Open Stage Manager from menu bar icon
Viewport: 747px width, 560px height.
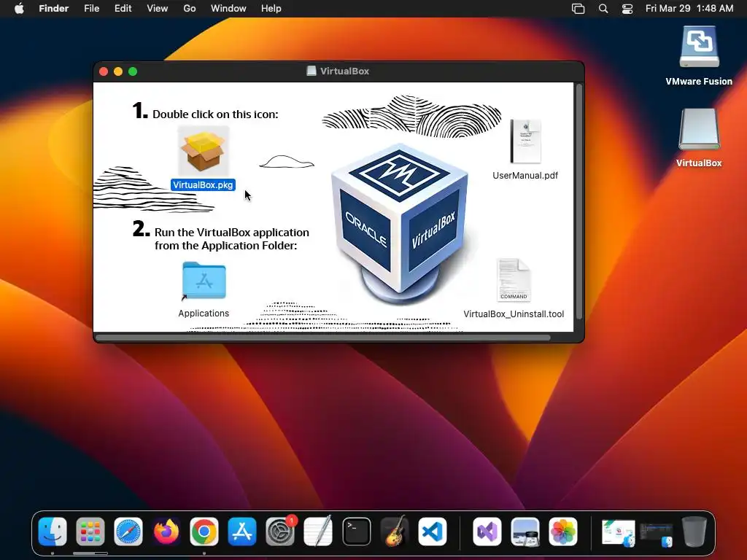click(x=578, y=9)
